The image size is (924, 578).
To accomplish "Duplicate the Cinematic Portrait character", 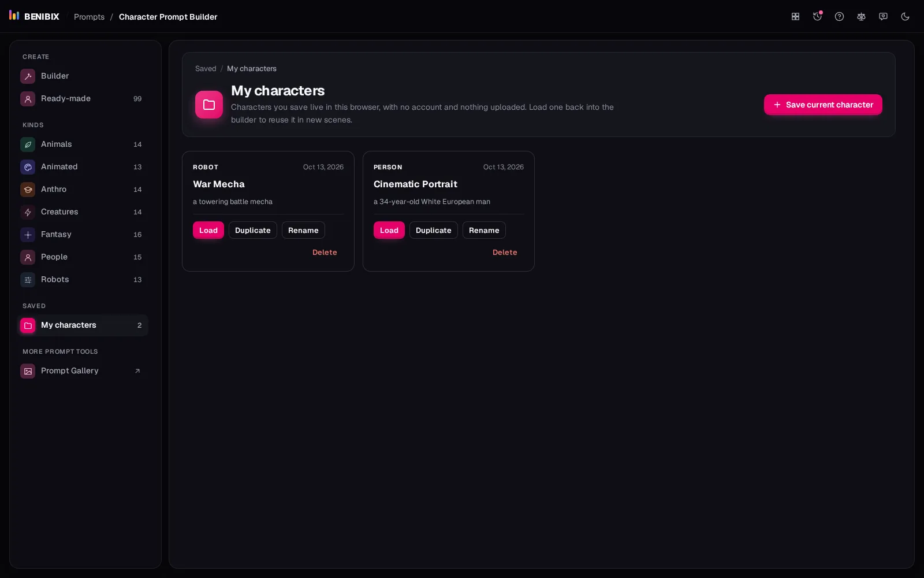I will [x=434, y=230].
